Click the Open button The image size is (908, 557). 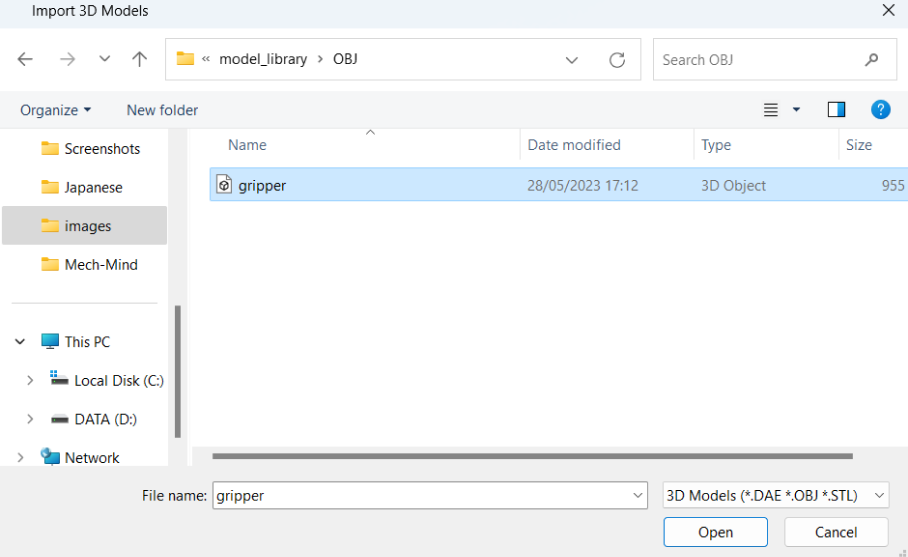point(715,532)
